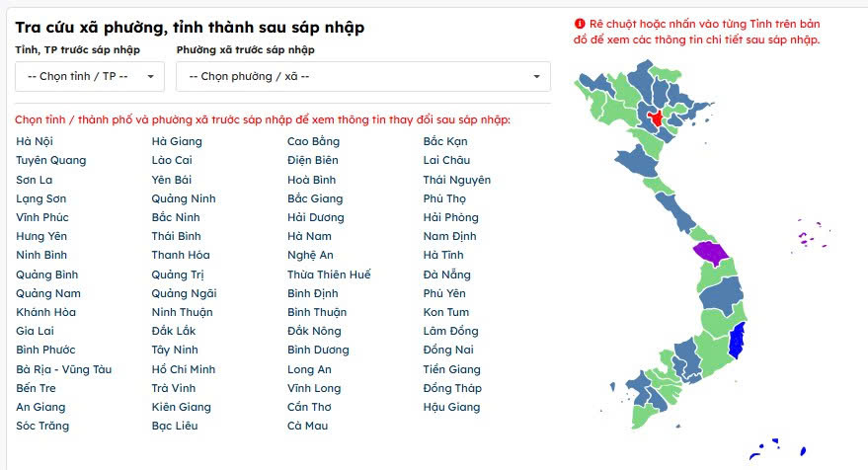Click the blue Trường Sa islands on map
The height and width of the screenshot is (470, 868).
(778, 449)
